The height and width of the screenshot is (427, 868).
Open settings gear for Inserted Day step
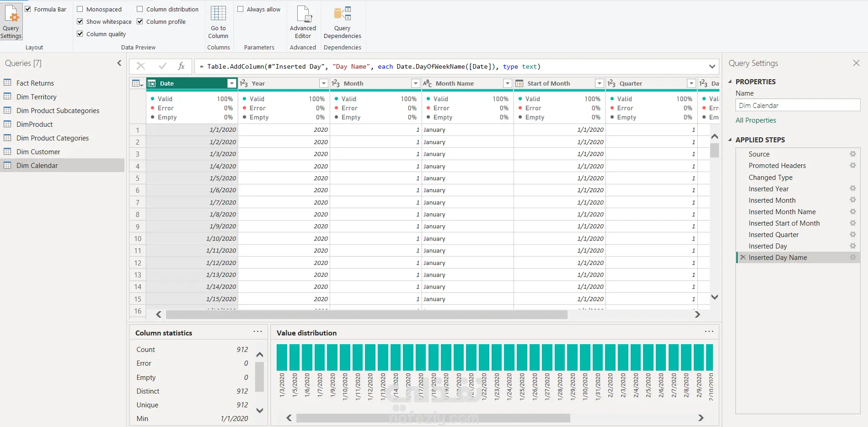coord(853,246)
